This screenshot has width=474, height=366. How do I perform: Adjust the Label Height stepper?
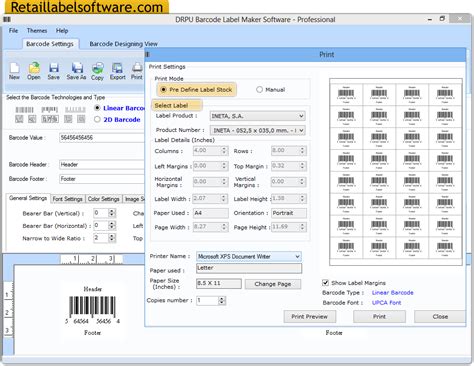[x=302, y=199]
